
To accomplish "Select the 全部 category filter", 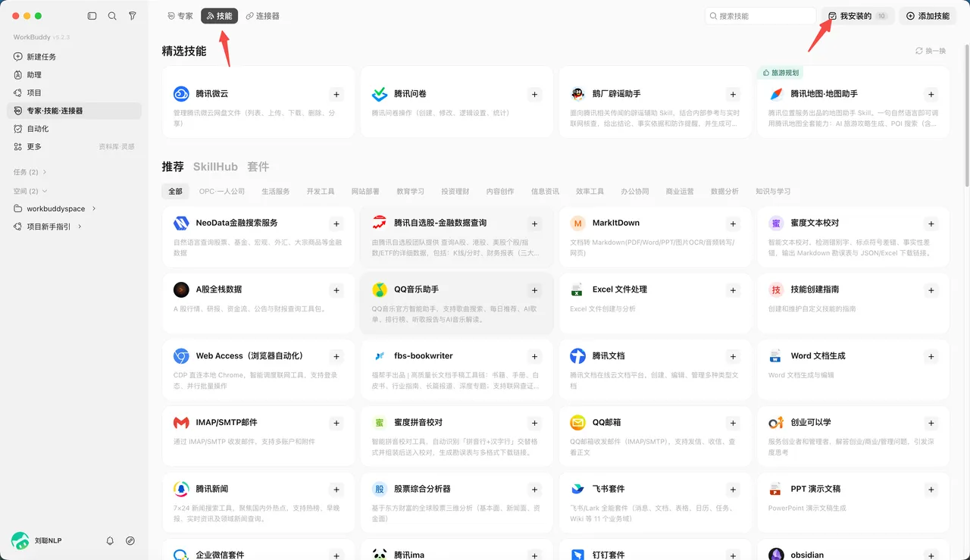I will 175,192.
